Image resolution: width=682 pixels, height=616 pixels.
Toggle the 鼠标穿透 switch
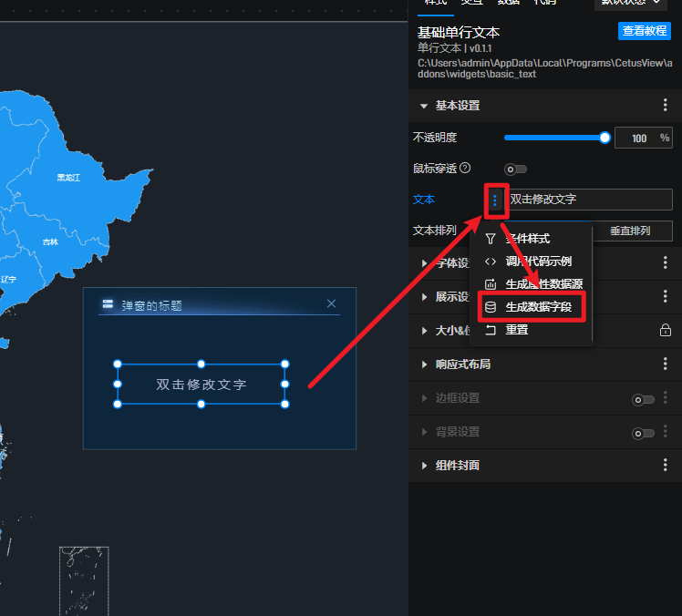pyautogui.click(x=516, y=169)
